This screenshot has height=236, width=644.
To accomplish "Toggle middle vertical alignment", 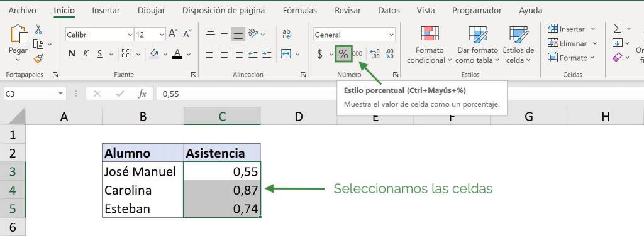I will click(225, 34).
